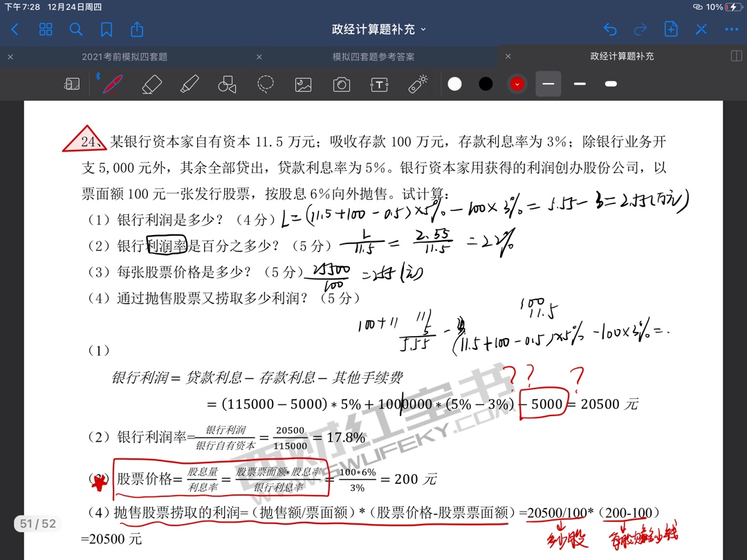747x560 pixels.
Task: Select the Eraser tool
Action: (x=152, y=85)
